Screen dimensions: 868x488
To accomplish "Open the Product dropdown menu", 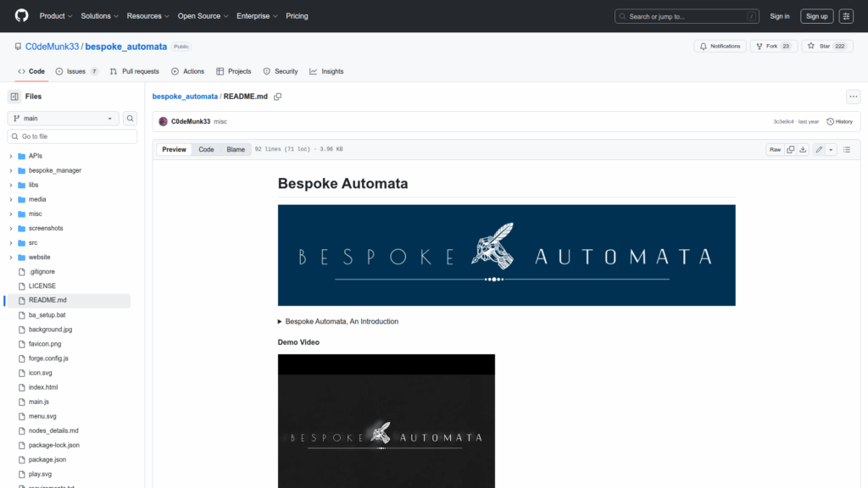I will tap(56, 16).
